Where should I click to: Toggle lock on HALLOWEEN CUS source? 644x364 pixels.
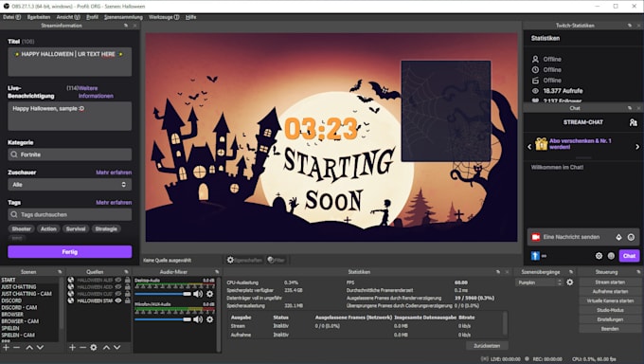127,294
